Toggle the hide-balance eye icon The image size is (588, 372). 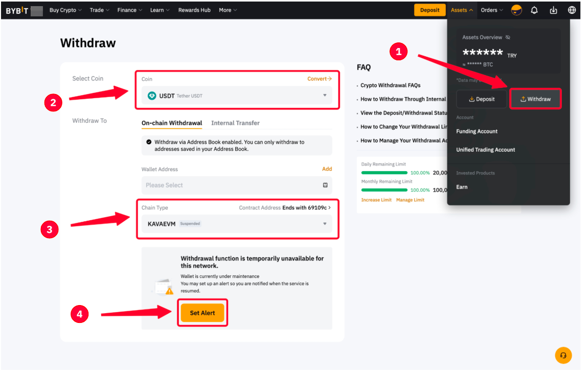click(x=508, y=37)
